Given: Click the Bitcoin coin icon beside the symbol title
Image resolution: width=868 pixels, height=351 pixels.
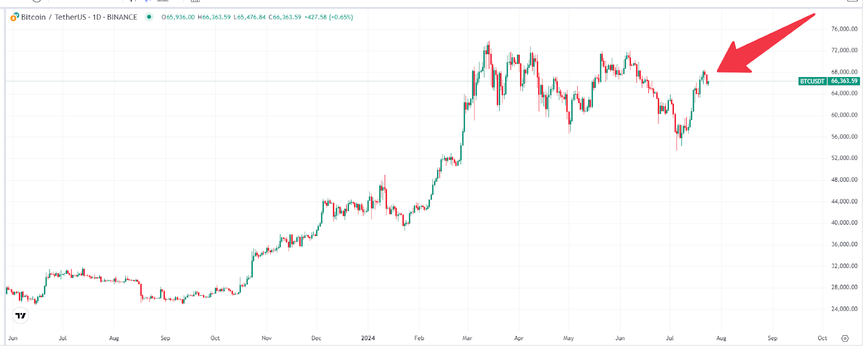Looking at the screenshot, I should point(15,17).
